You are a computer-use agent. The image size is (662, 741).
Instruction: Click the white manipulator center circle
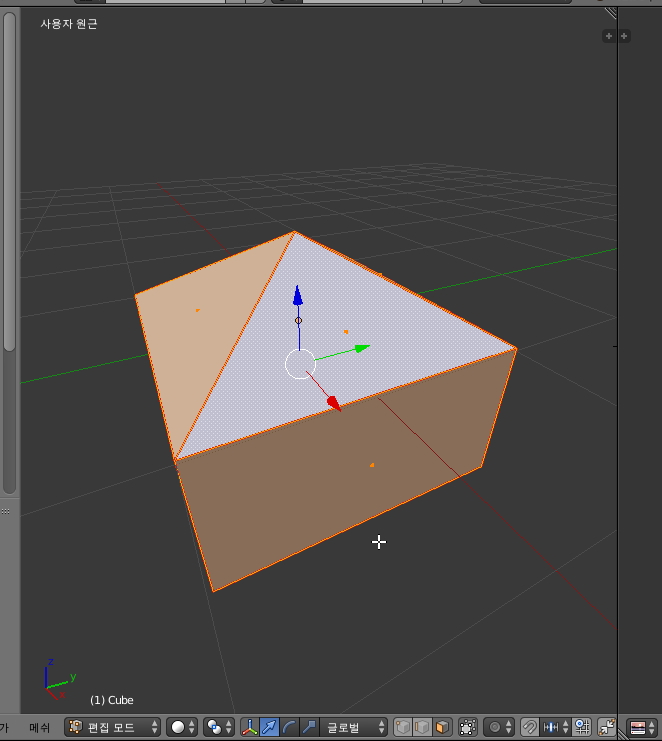tap(300, 364)
